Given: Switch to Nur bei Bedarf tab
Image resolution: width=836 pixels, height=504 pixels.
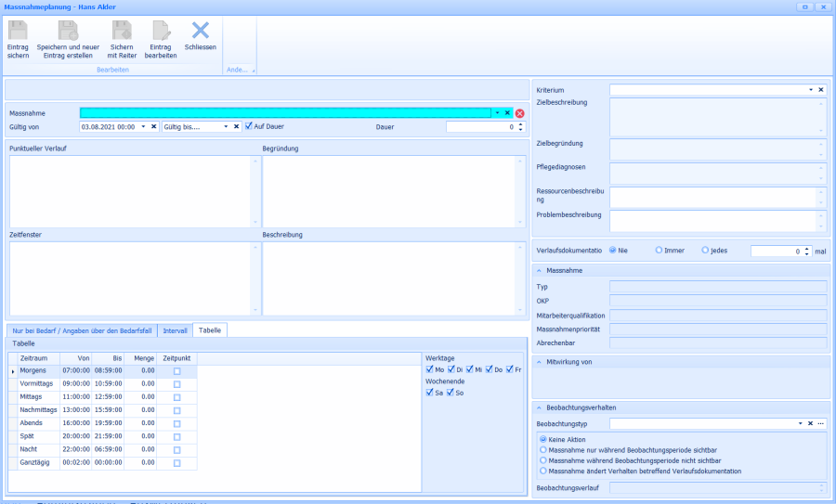Looking at the screenshot, I should pyautogui.click(x=82, y=330).
